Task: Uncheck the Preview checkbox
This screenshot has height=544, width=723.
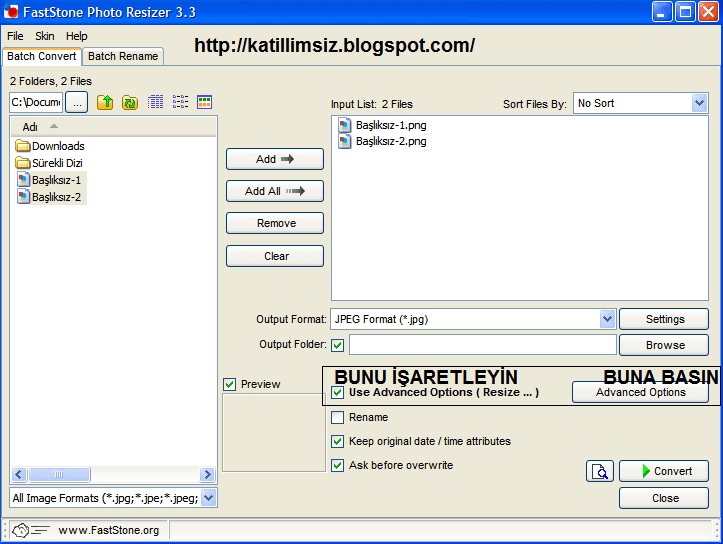Action: tap(229, 384)
